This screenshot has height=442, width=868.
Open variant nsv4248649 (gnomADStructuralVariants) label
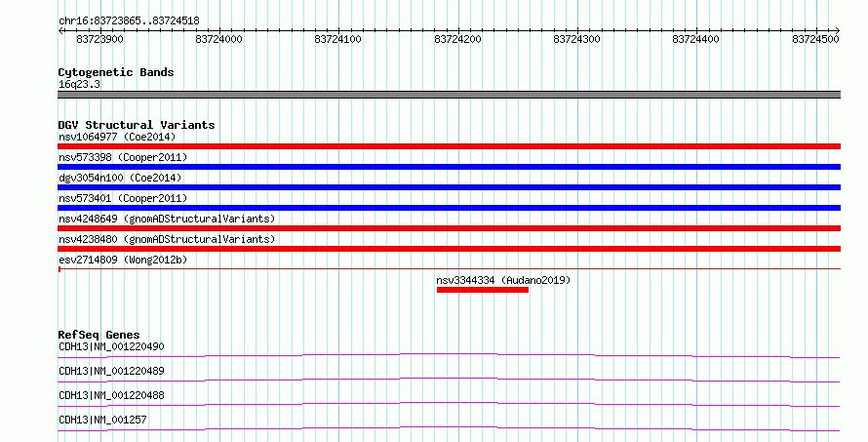click(x=167, y=219)
